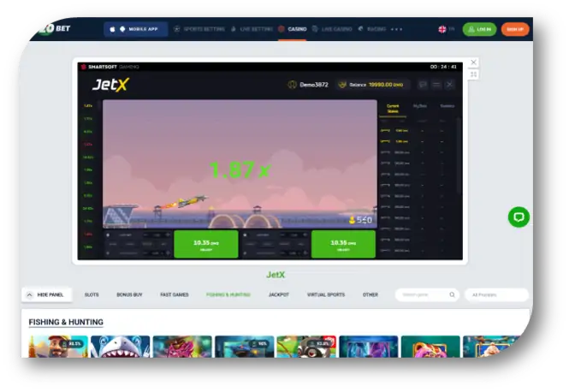Viewport: 569px width, 392px height.
Task: Collapse with Hide Panel button
Action: pyautogui.click(x=46, y=294)
